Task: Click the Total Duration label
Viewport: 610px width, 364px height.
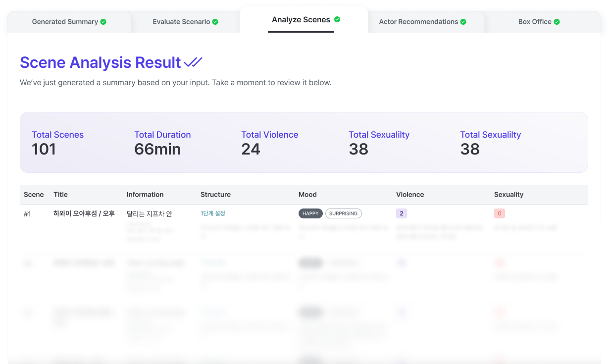Action: 162,135
